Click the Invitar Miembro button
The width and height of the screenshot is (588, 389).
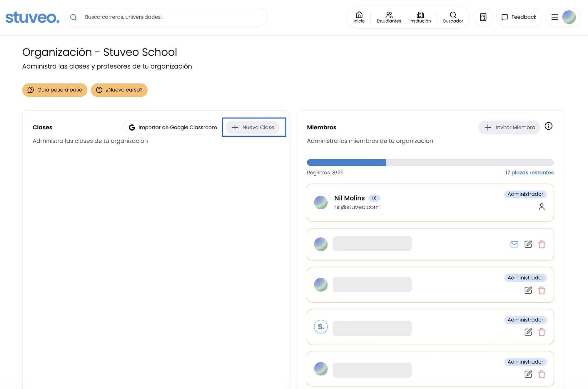pyautogui.click(x=509, y=127)
